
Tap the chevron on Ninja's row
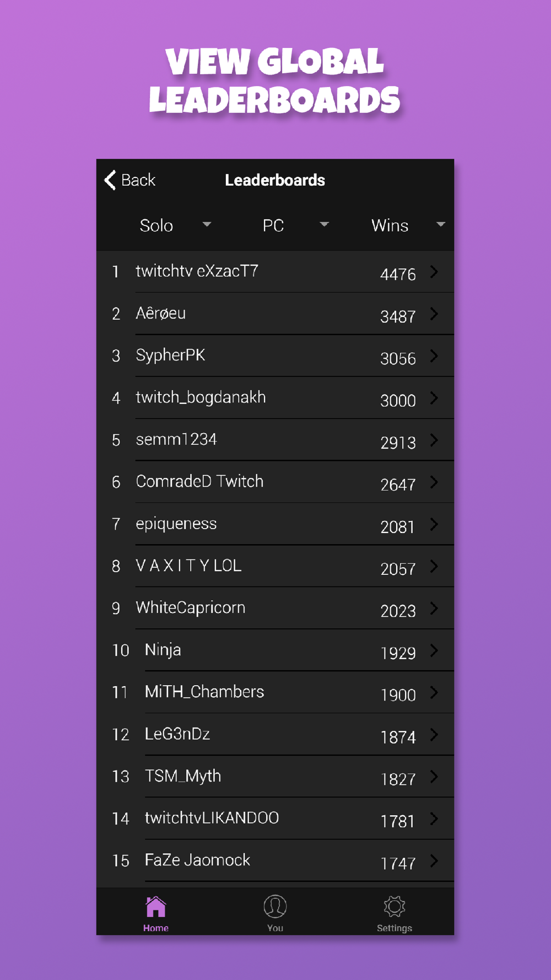434,650
